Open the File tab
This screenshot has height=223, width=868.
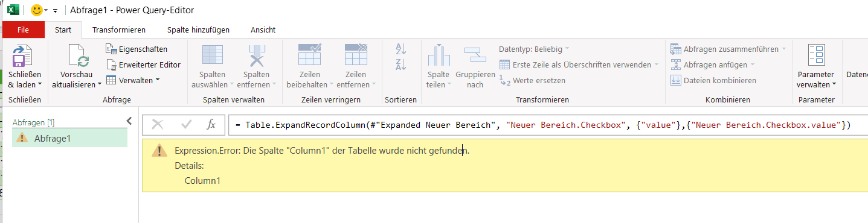click(23, 30)
